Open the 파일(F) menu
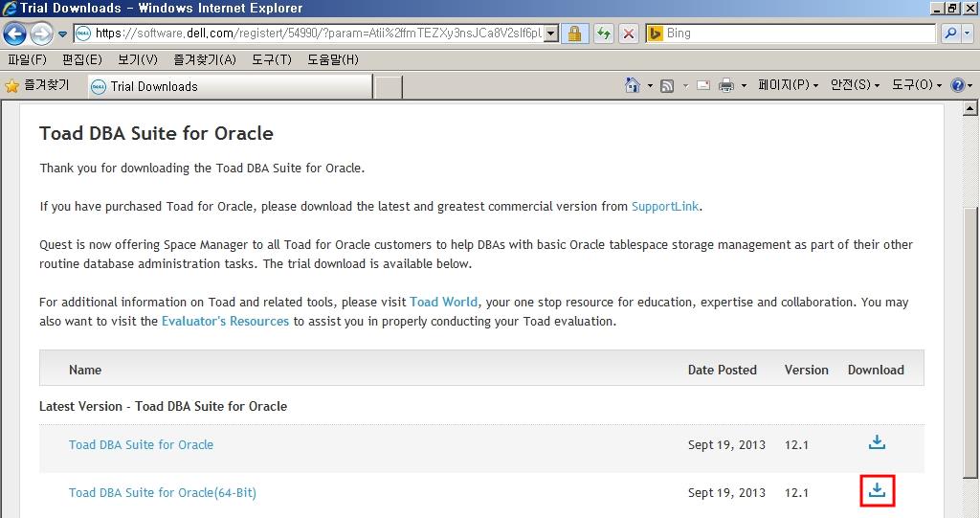Viewport: 980px width, 518px height. (27, 59)
